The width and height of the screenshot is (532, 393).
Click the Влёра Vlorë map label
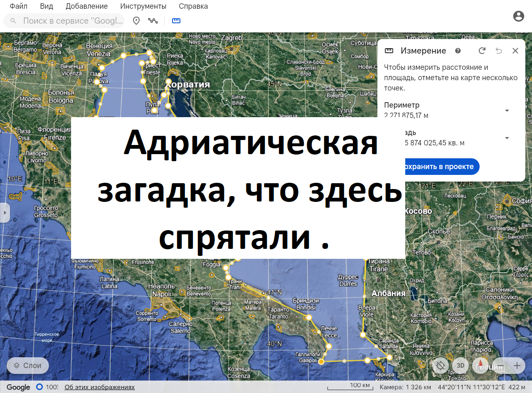pos(366,311)
